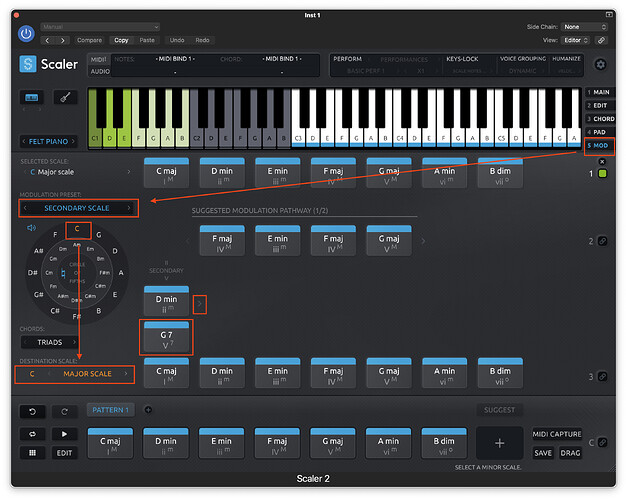Click the undo arrow in pattern section
Image resolution: width=626 pixels, height=500 pixels.
(32, 411)
